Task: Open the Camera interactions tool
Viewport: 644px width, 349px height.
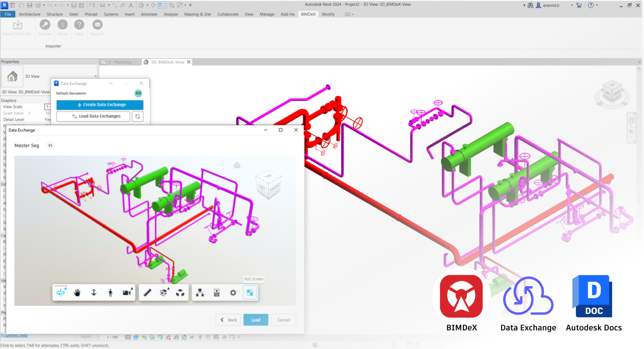Action: coord(127,293)
